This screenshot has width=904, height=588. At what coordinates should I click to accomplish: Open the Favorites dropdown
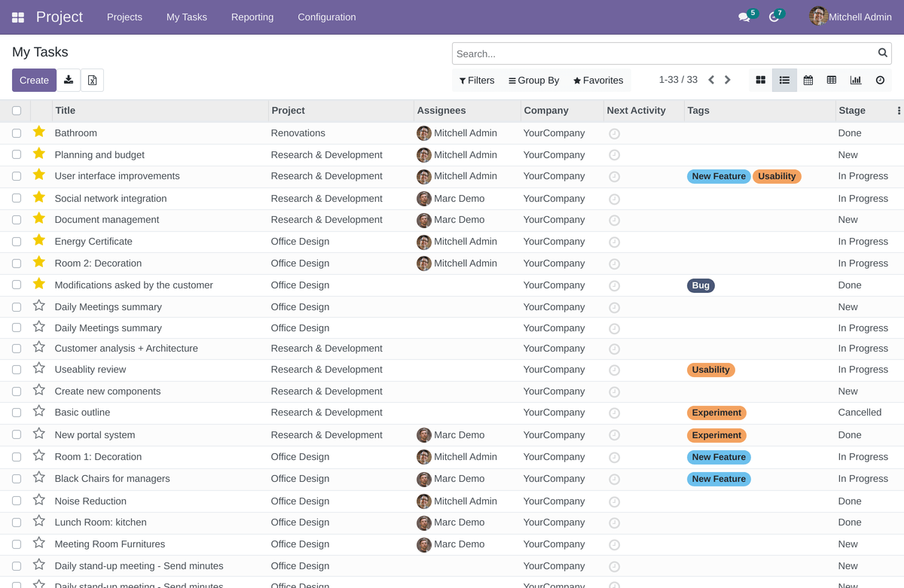tap(597, 80)
